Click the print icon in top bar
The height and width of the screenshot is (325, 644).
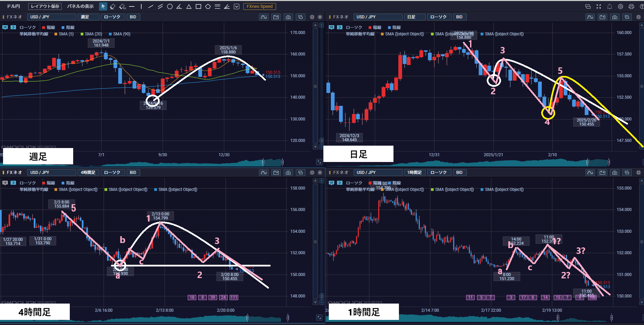pyautogui.click(x=631, y=6)
